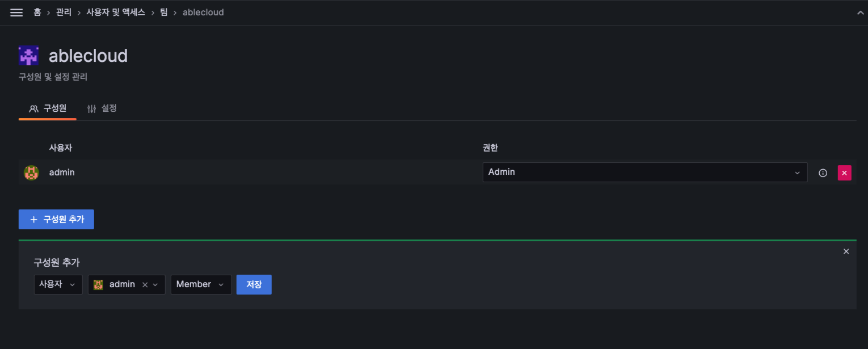Close the 구성원 추가 panel
The image size is (868, 349).
pyautogui.click(x=846, y=251)
